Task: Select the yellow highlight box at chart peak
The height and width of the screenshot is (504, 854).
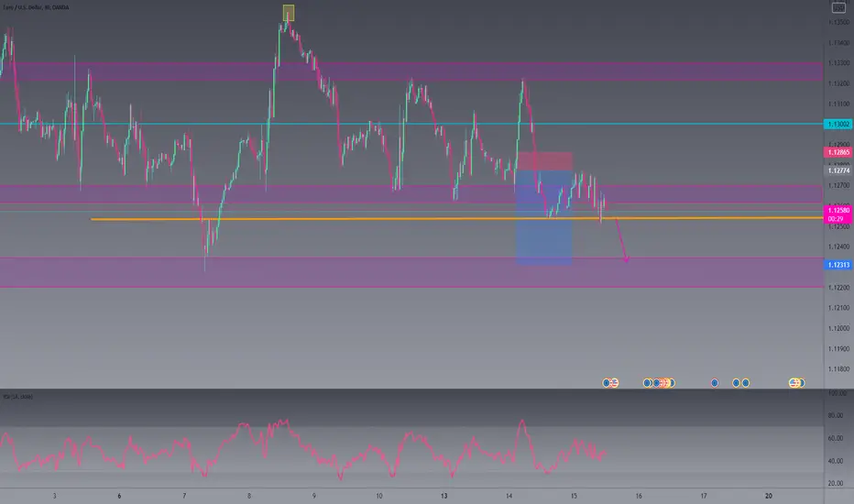Action: tap(289, 13)
